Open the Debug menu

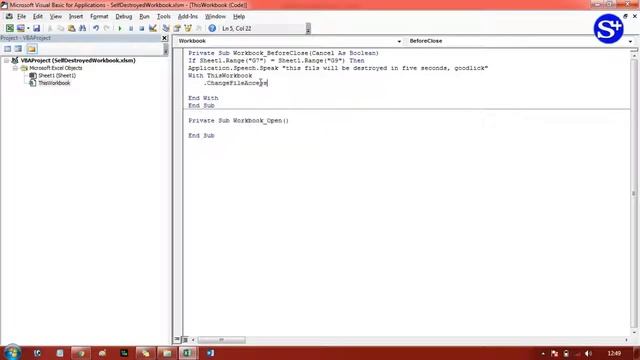pyautogui.click(x=123, y=16)
